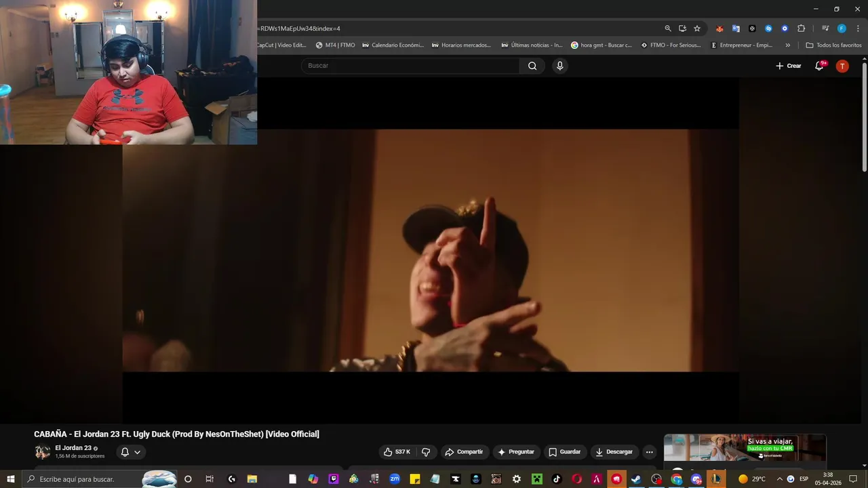Open the browser zoom magnifier icon

[668, 28]
